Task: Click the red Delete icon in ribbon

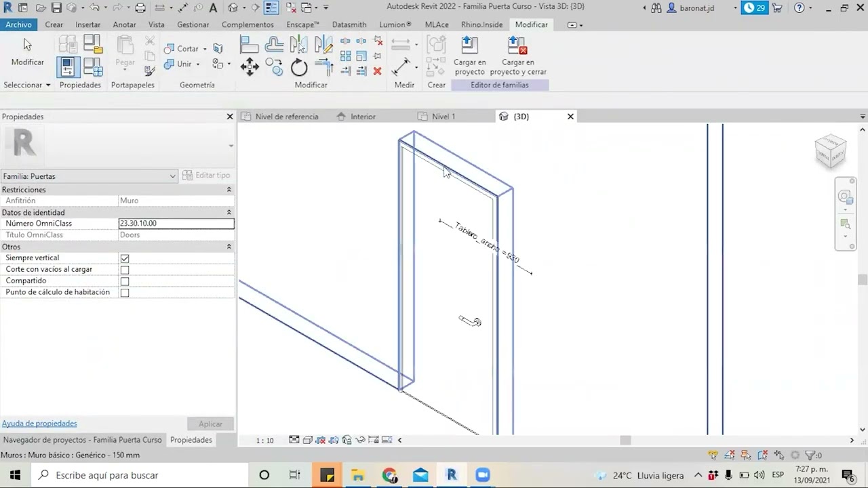Action: (378, 70)
